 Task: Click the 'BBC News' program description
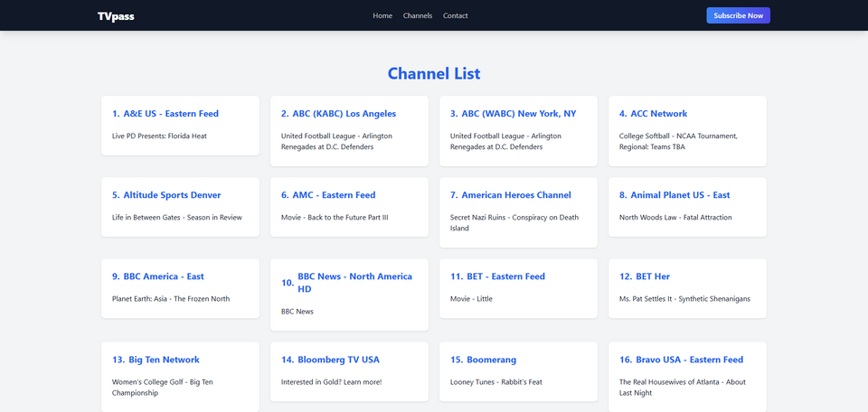[x=297, y=312]
